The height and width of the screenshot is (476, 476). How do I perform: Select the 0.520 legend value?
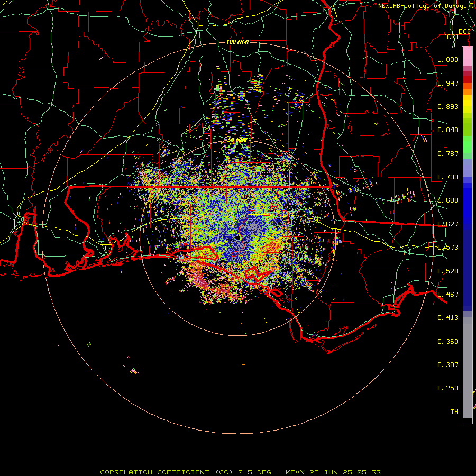tap(448, 271)
